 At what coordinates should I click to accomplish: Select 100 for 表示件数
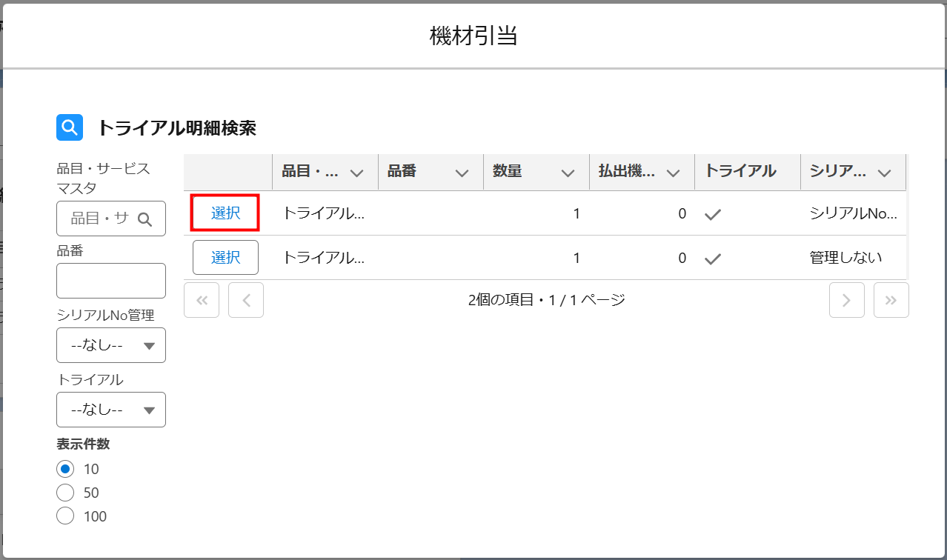pyautogui.click(x=65, y=516)
